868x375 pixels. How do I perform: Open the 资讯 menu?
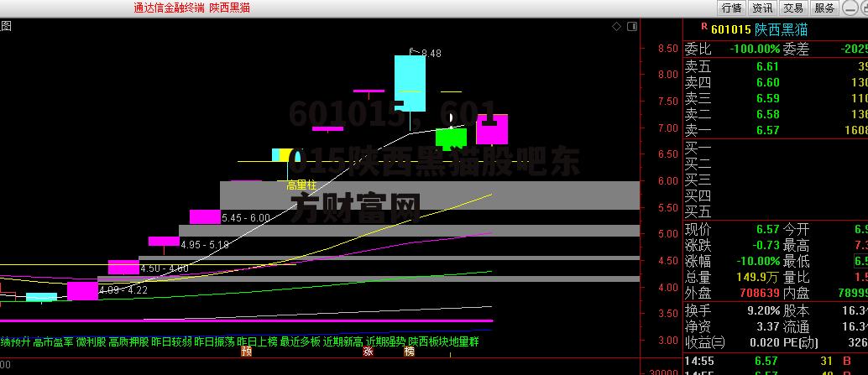click(x=762, y=8)
